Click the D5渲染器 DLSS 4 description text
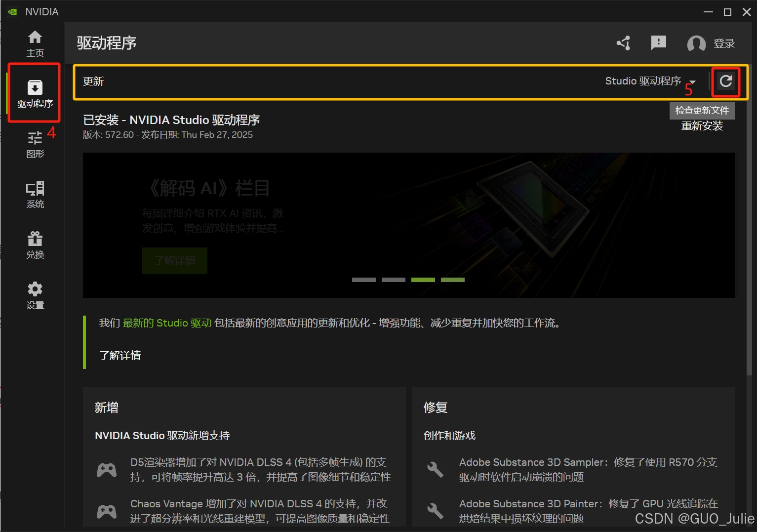The width and height of the screenshot is (757, 532). (x=260, y=470)
